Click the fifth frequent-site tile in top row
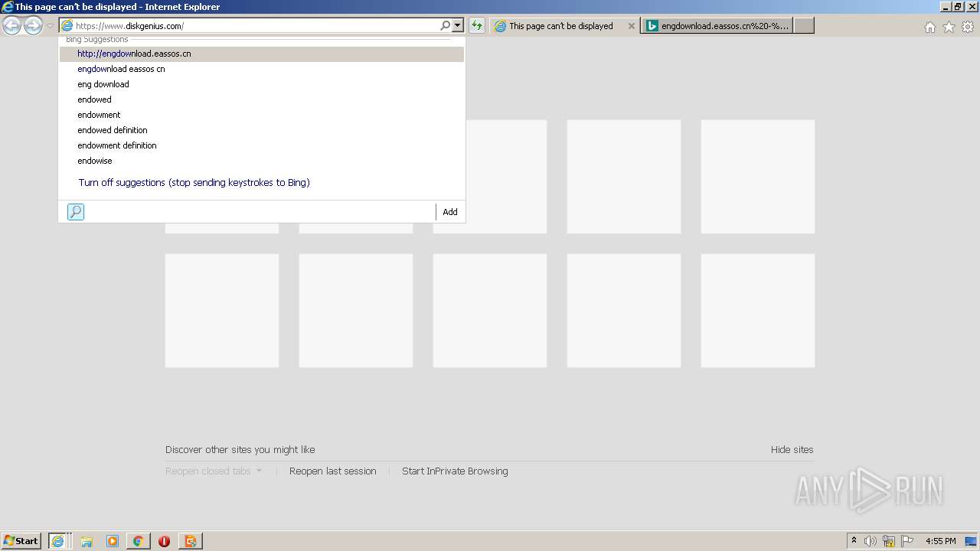The height and width of the screenshot is (551, 980). 758,177
